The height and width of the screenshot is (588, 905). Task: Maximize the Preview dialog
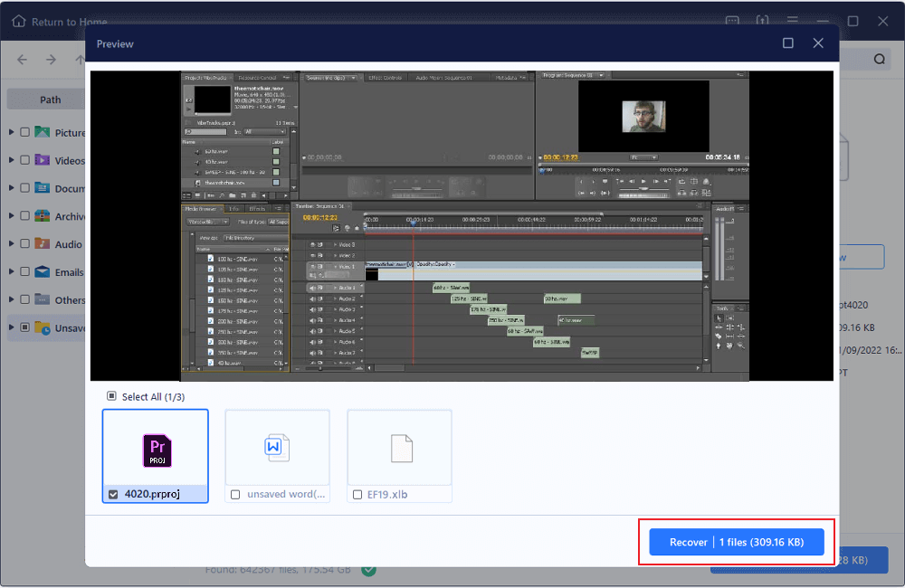[788, 43]
